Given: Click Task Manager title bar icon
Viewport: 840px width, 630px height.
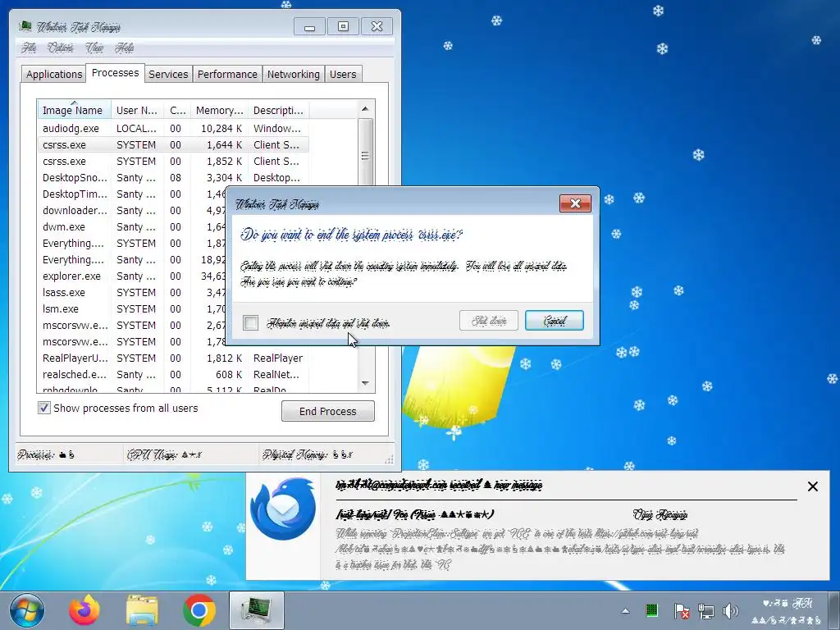Looking at the screenshot, I should (x=25, y=26).
